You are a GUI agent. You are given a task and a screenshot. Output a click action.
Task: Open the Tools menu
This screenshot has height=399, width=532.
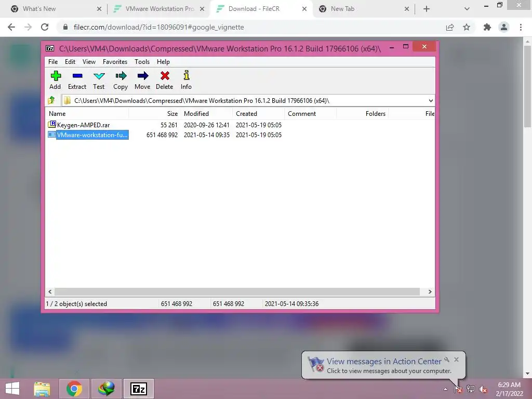pyautogui.click(x=142, y=62)
